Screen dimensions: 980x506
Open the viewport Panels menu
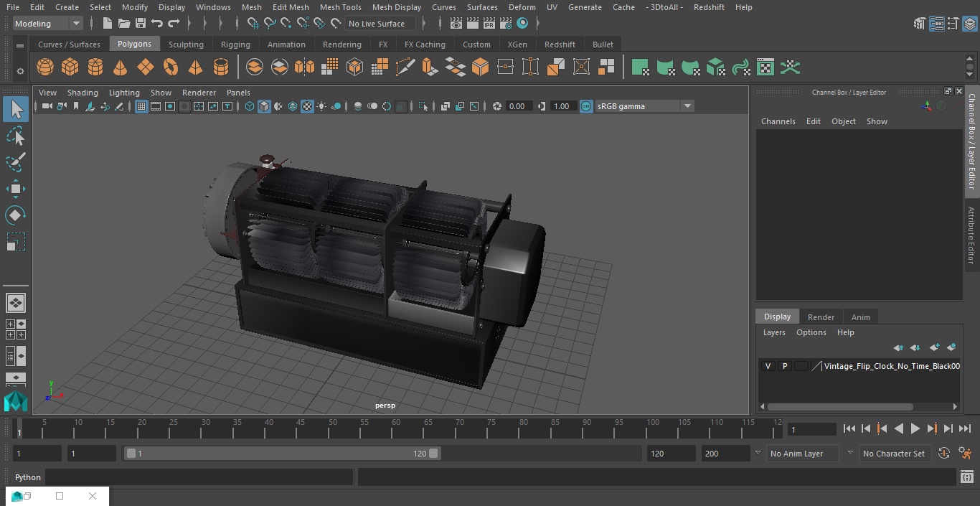238,93
